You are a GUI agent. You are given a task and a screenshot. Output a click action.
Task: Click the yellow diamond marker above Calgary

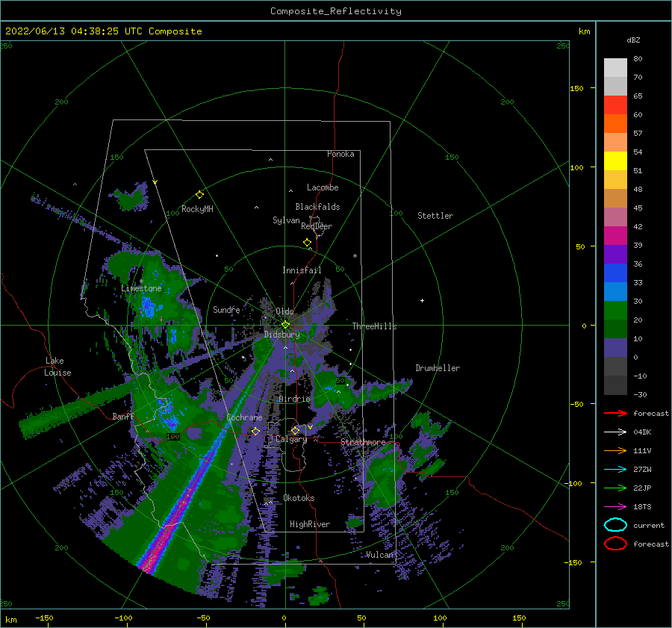[295, 430]
